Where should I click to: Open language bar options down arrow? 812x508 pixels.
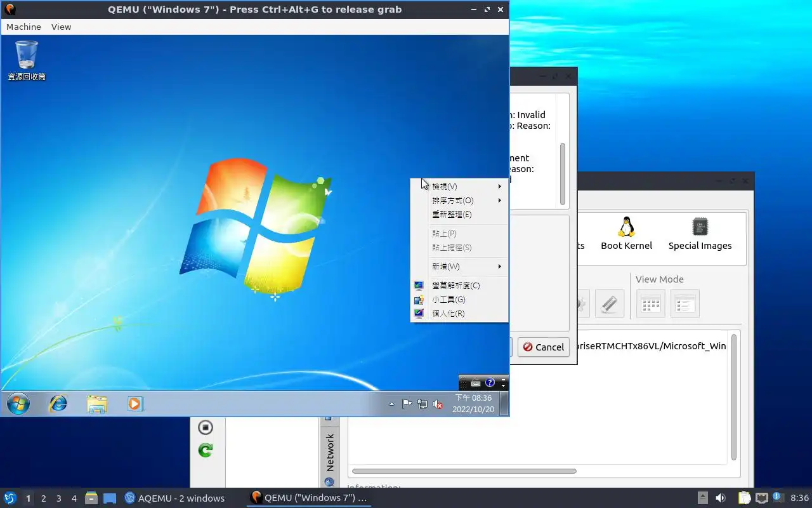coord(504,385)
